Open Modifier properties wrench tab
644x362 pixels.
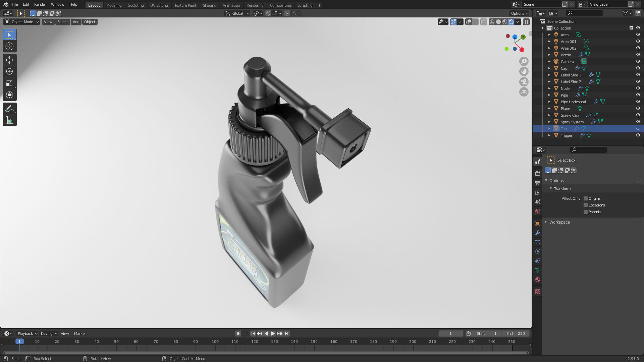538,233
